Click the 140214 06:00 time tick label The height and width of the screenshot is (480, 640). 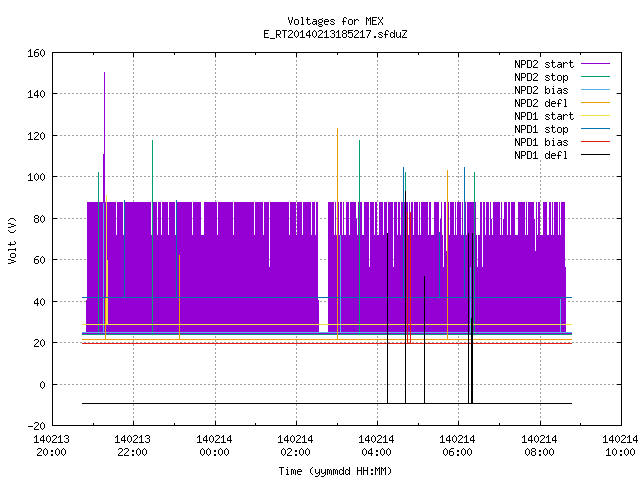pyautogui.click(x=458, y=446)
